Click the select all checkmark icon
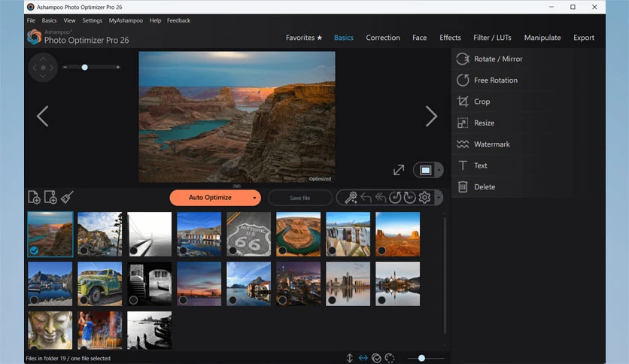Screen dimensions: 629x364 [376, 358]
